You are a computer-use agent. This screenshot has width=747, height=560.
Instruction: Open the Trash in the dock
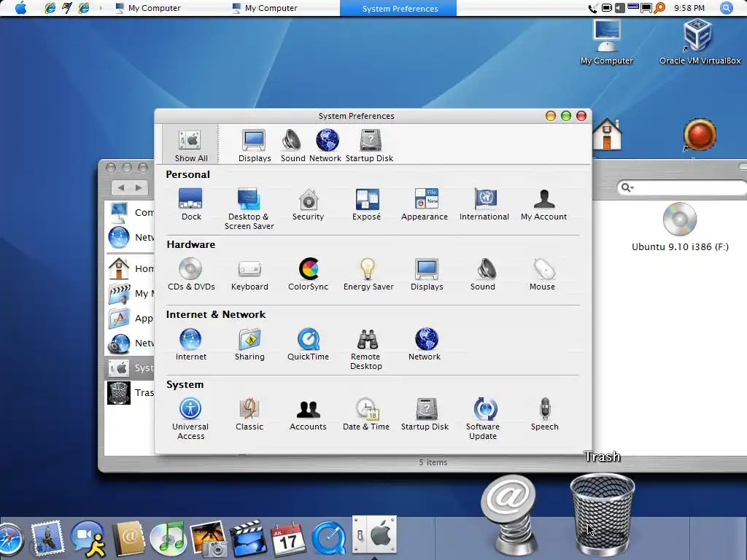coord(602,513)
